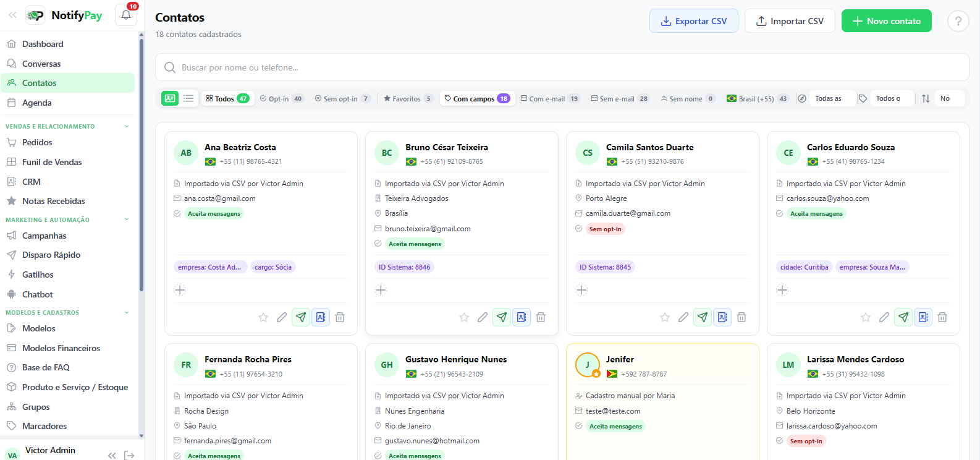Toggle the Opt-in filter chip

[282, 98]
